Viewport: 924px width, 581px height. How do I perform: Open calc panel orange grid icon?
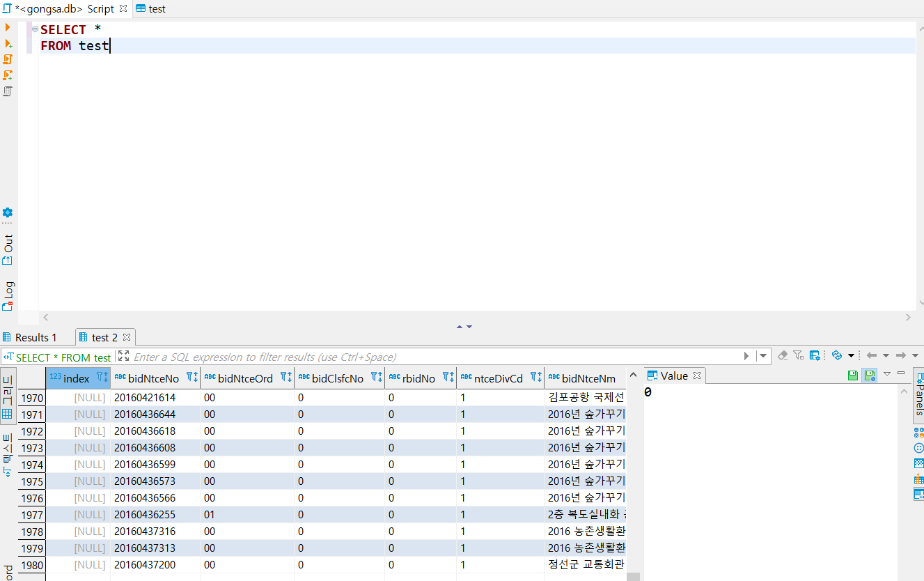(x=918, y=479)
